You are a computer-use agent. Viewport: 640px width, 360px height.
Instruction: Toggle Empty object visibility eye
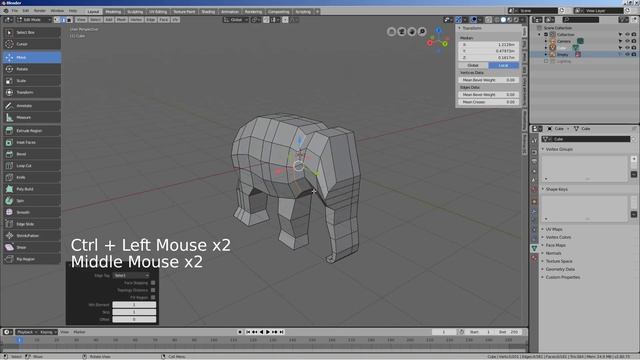627,54
